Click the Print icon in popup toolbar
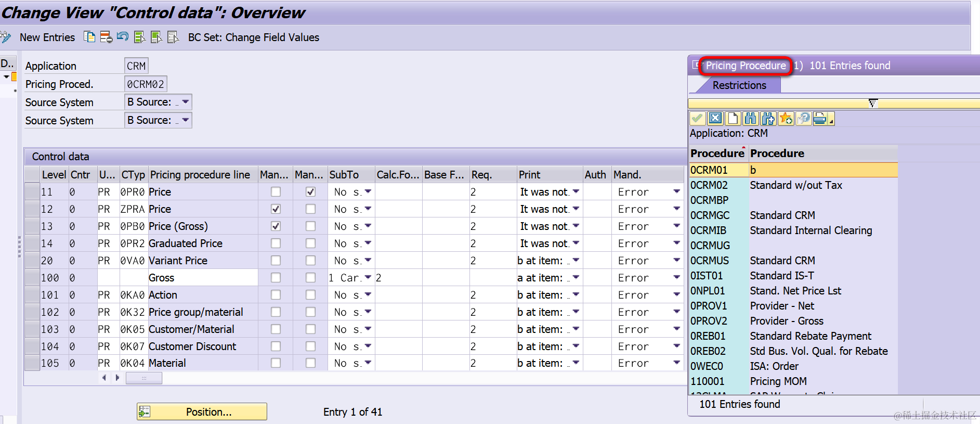This screenshot has height=424, width=980. (820, 119)
